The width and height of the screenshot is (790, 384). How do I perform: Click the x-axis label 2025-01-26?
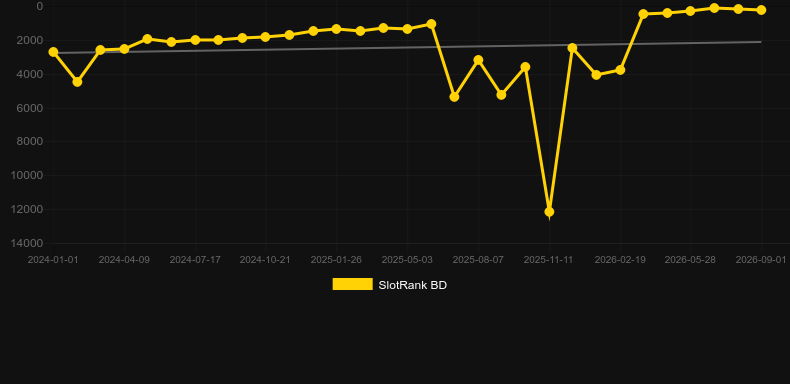pyautogui.click(x=336, y=260)
